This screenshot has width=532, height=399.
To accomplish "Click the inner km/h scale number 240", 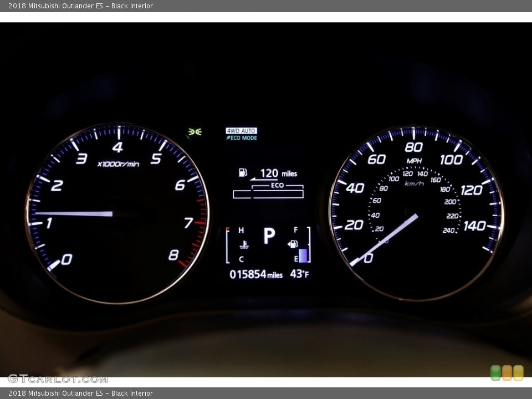I will pyautogui.click(x=448, y=231).
